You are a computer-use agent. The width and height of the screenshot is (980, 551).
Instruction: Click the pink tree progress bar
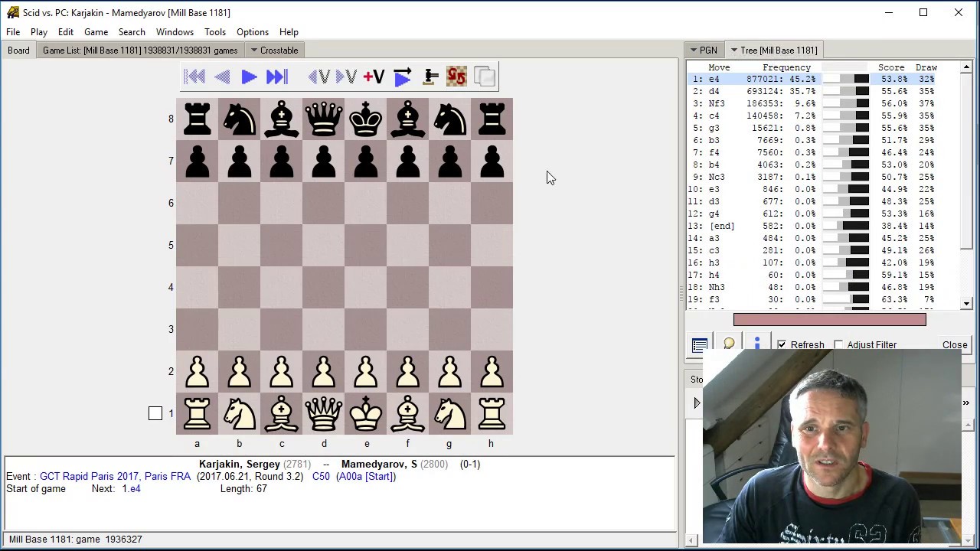830,319
